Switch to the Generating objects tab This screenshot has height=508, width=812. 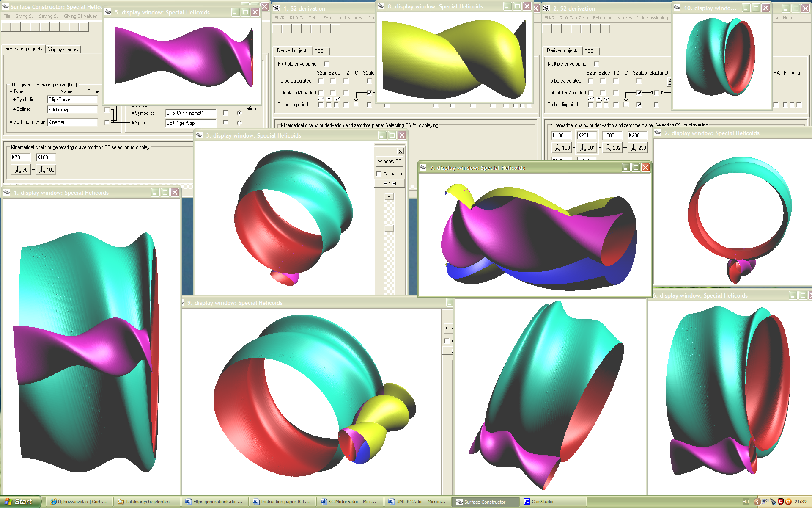click(23, 49)
